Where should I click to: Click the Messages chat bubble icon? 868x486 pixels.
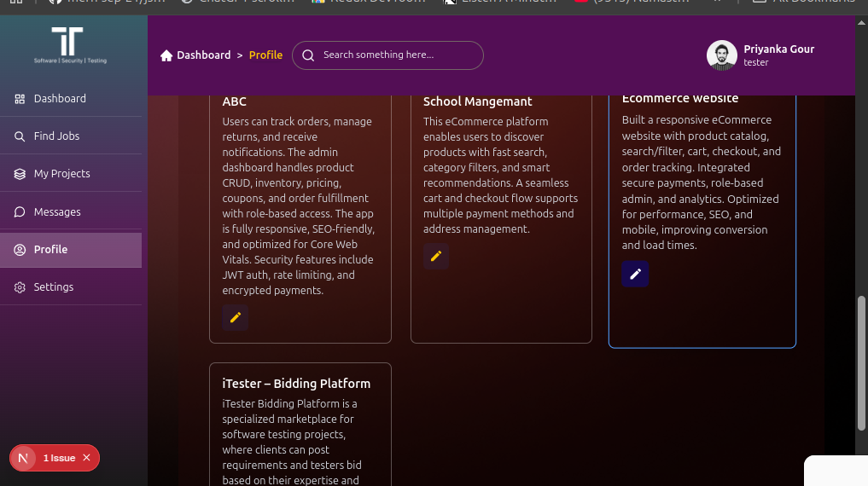(x=20, y=212)
